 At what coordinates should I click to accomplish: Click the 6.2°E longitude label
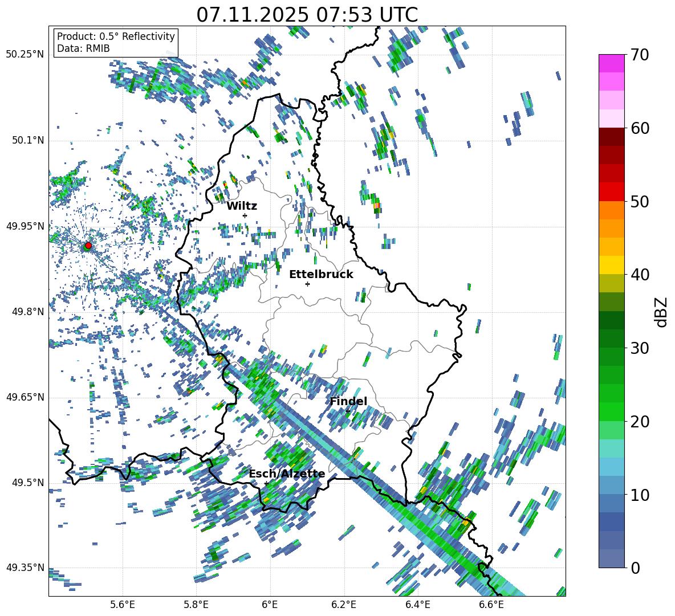pos(344,605)
